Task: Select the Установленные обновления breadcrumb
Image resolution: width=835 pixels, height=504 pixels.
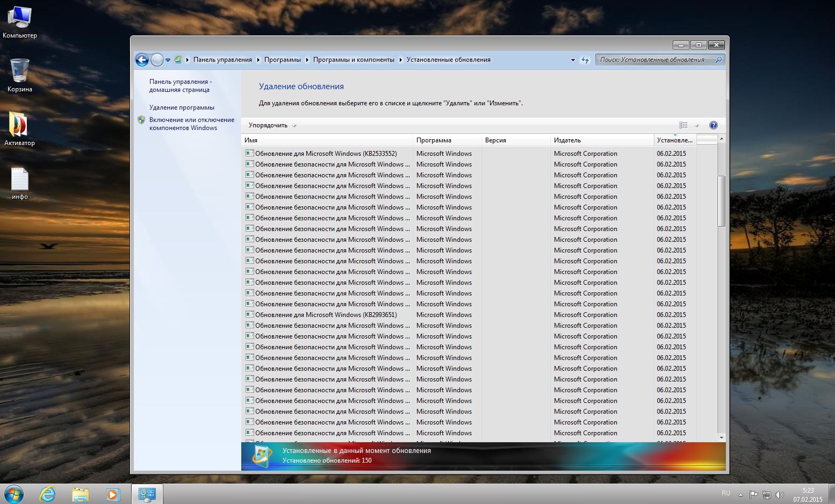Action: 449,60
